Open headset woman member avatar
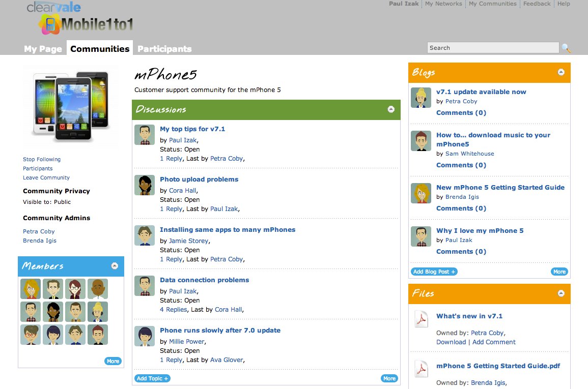This screenshot has height=389, width=588. (x=98, y=312)
